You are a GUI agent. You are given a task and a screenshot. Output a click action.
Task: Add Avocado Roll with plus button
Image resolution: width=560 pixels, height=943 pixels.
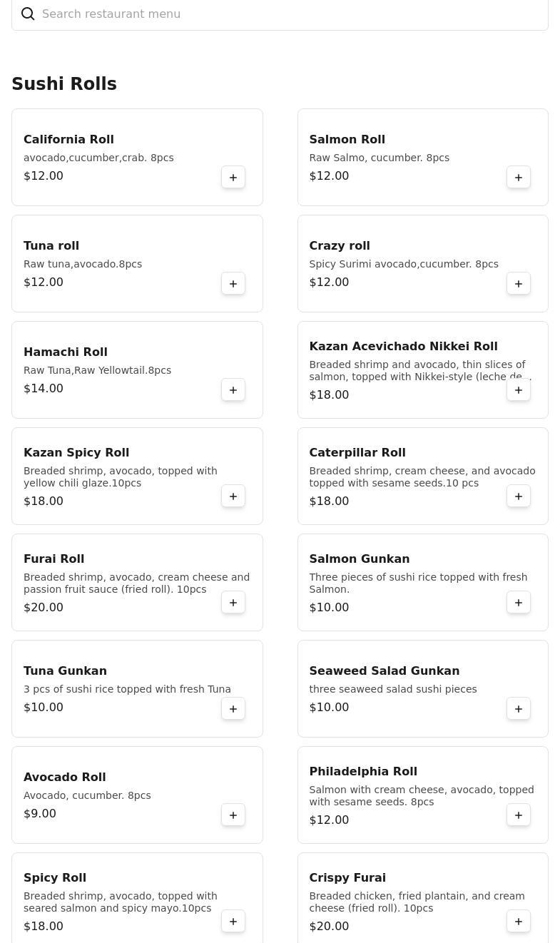coord(233,815)
